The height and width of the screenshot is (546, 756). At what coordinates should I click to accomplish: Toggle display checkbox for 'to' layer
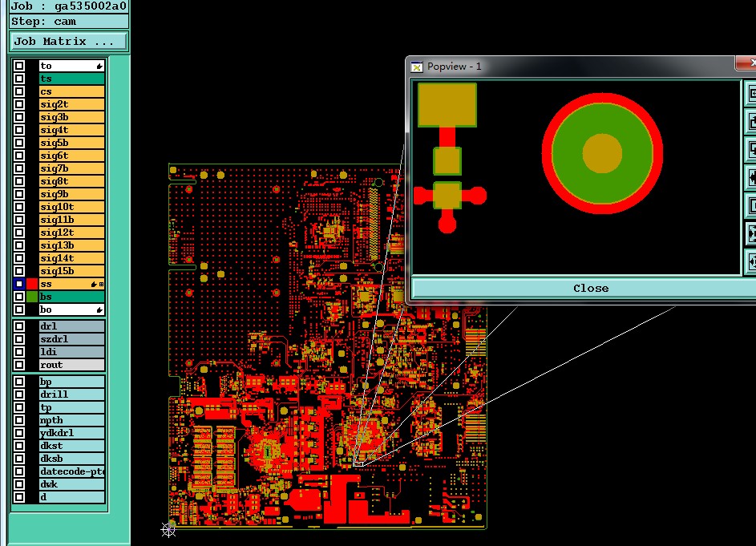(x=18, y=66)
